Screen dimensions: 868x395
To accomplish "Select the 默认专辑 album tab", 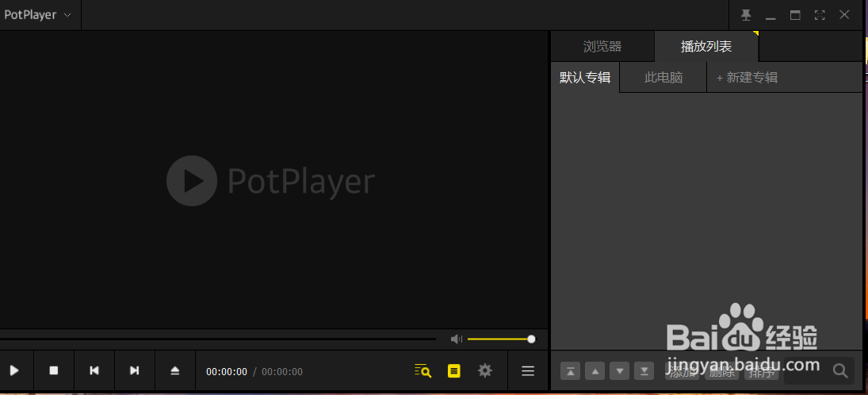I will click(x=585, y=78).
